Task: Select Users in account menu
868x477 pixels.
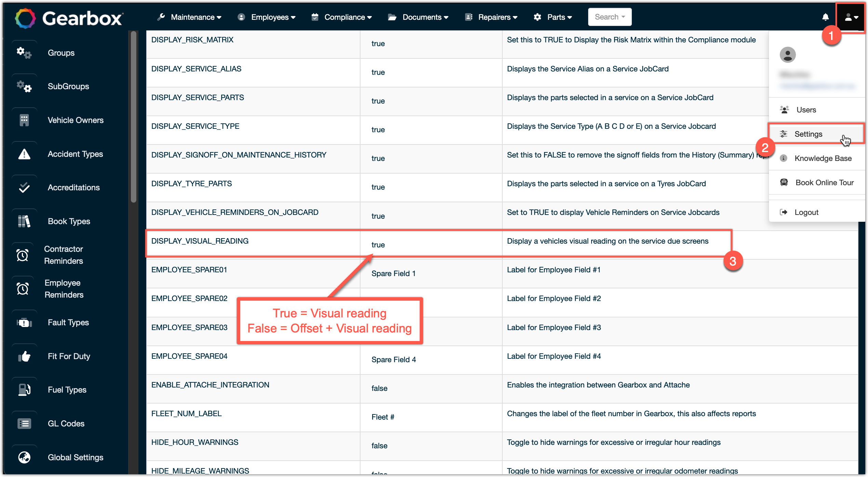Action: (x=817, y=110)
